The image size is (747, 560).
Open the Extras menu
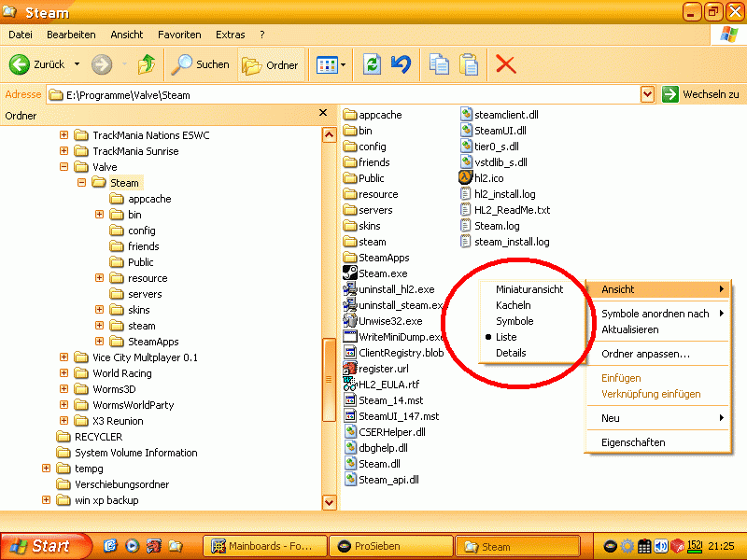230,35
